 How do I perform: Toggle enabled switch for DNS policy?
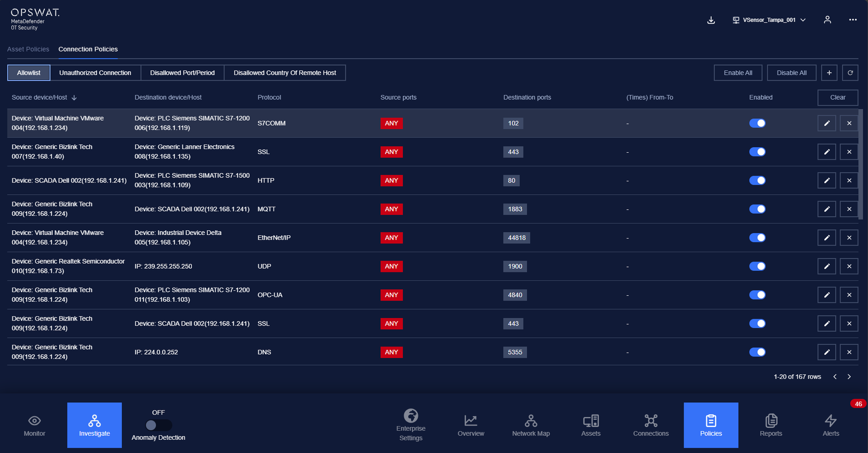tap(757, 352)
